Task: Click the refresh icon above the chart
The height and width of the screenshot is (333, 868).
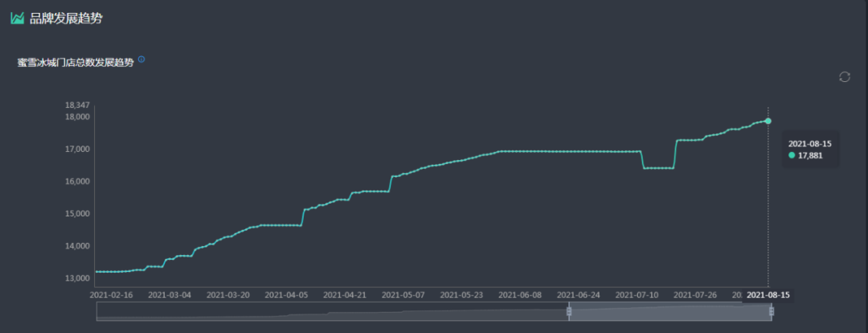Action: coord(844,77)
